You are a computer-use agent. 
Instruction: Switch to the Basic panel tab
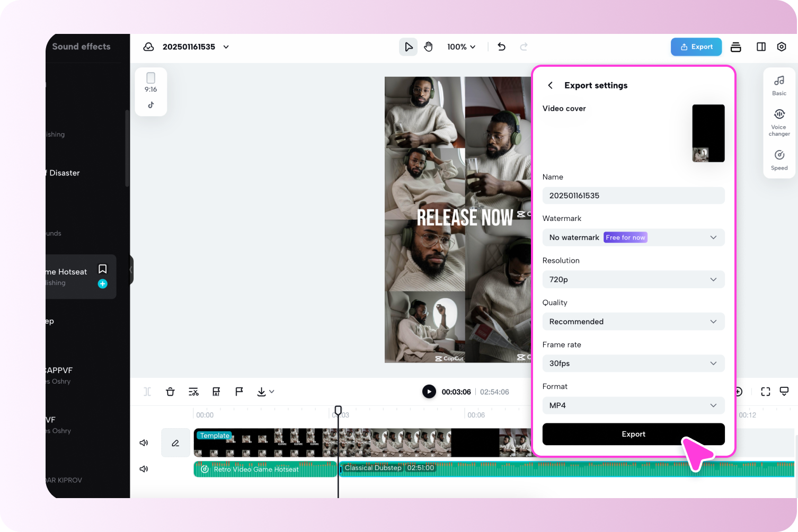(779, 85)
